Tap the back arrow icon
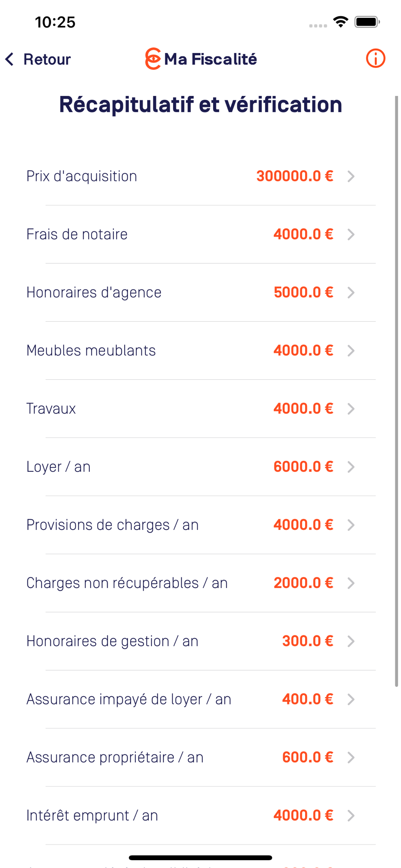 pyautogui.click(x=10, y=59)
